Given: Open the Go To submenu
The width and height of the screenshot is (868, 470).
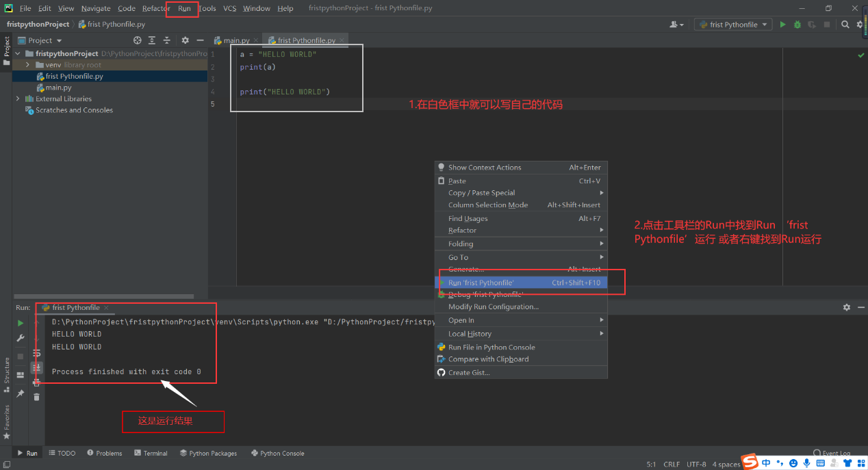Looking at the screenshot, I should point(521,258).
